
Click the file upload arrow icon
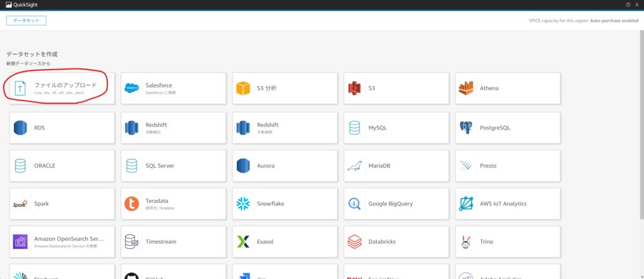coord(20,88)
